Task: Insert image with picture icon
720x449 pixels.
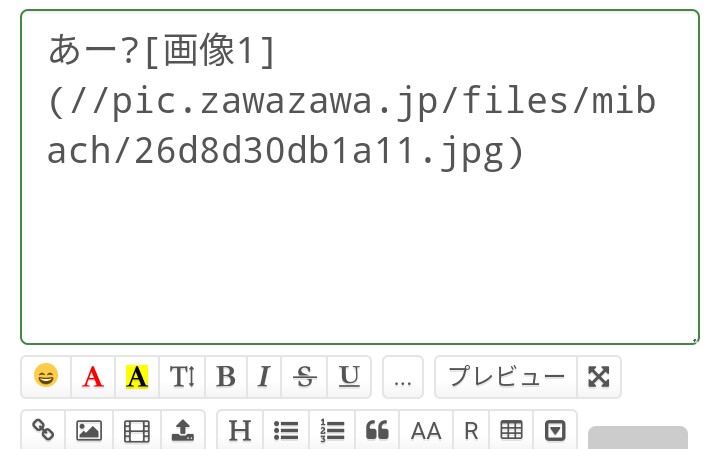Action: (x=89, y=430)
